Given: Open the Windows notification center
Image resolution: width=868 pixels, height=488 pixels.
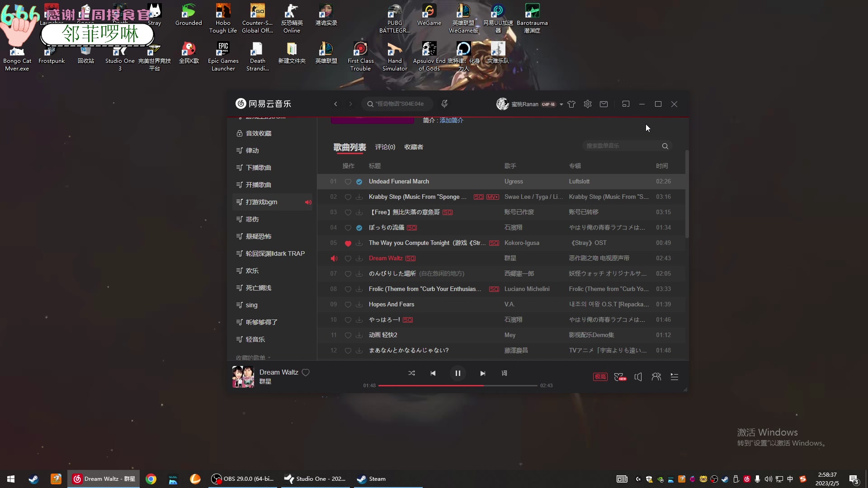Looking at the screenshot, I should [x=854, y=479].
